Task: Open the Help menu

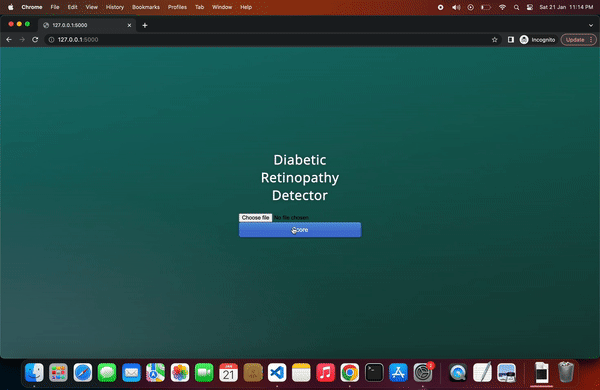Action: (x=246, y=7)
